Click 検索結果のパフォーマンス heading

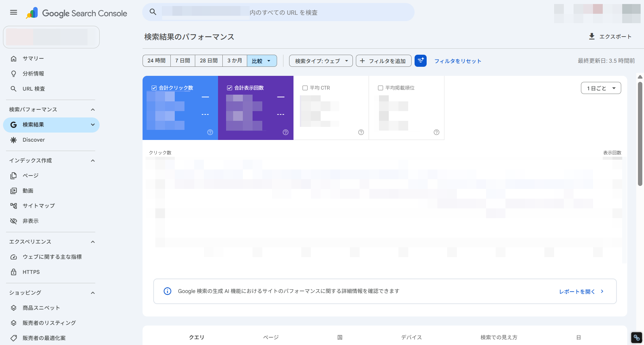click(x=189, y=37)
